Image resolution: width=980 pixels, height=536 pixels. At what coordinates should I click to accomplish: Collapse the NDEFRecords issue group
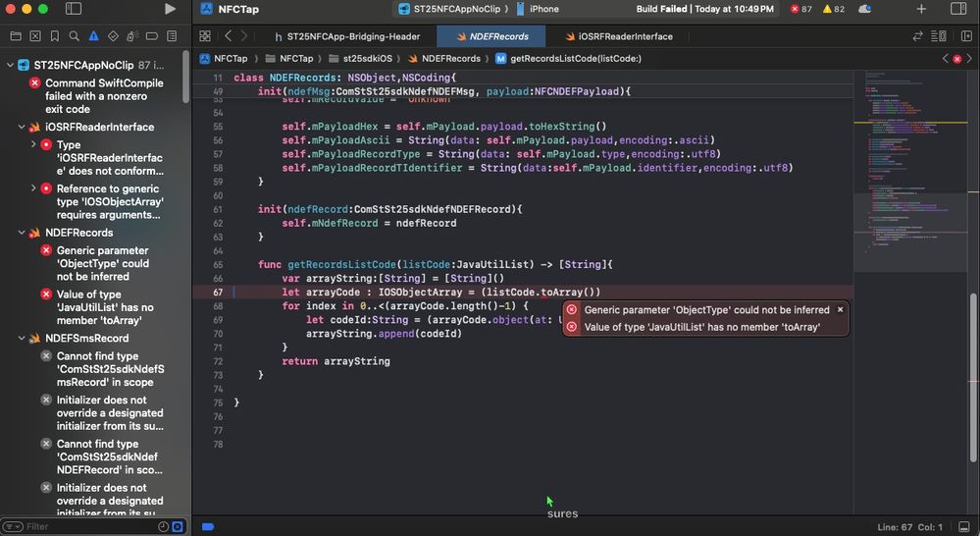tap(22, 233)
